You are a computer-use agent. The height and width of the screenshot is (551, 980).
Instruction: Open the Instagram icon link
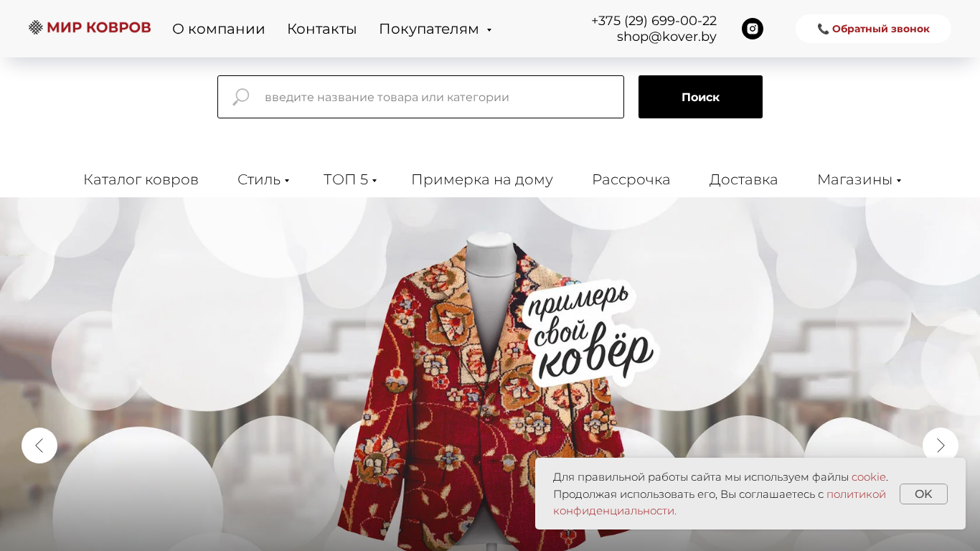click(x=752, y=29)
